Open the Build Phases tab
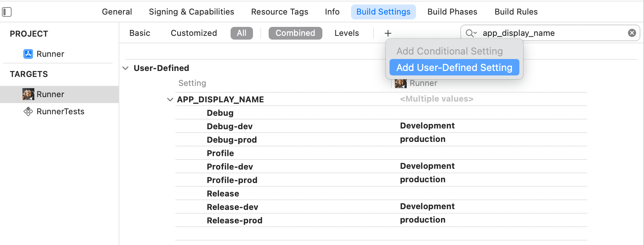This screenshot has height=245, width=644. pos(452,12)
